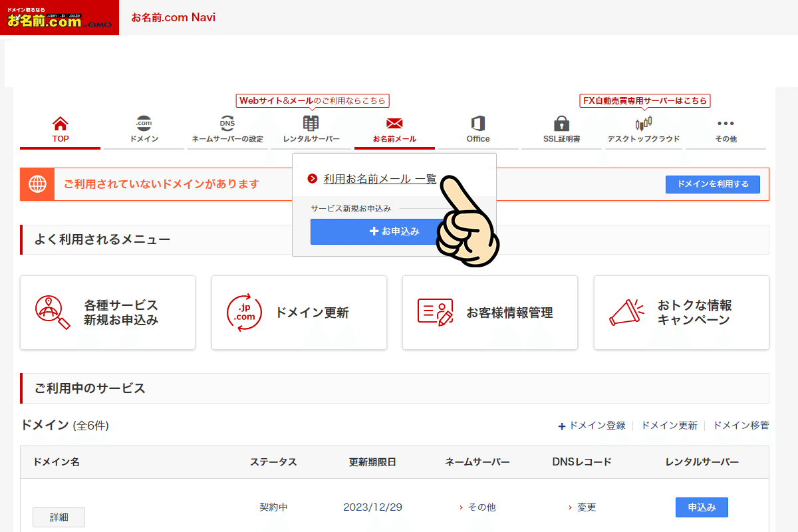Click the globe icon in the alert banner
The width and height of the screenshot is (798, 532).
[37, 184]
